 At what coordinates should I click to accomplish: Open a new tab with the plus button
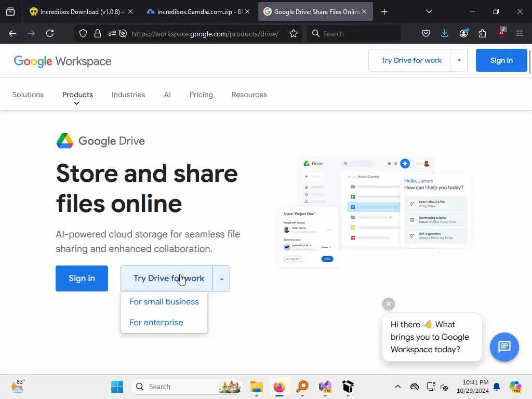(x=384, y=12)
